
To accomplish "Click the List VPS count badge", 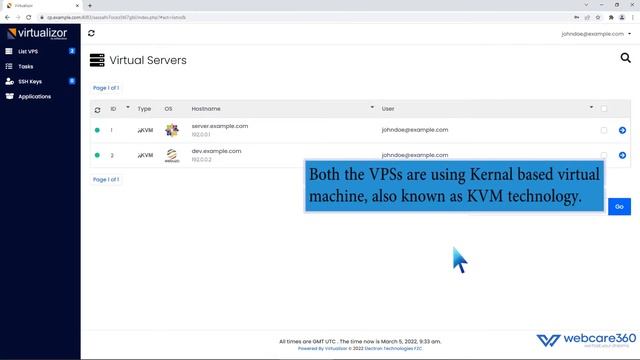I will (x=72, y=51).
